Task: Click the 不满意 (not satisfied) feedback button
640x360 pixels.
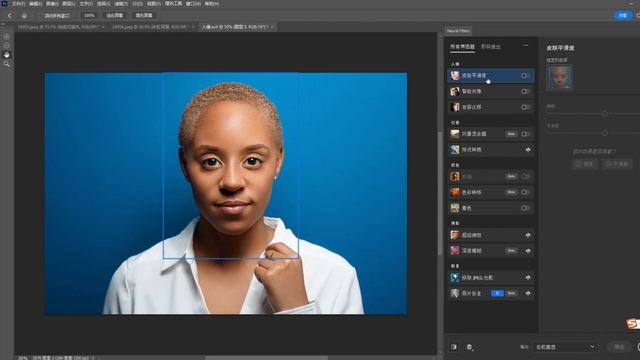Action: click(618, 164)
